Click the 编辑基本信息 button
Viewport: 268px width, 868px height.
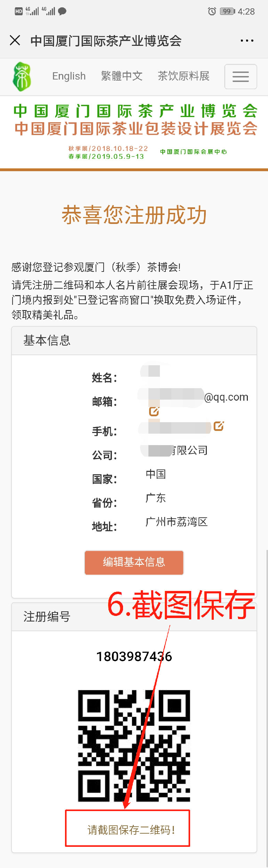pos(134,562)
